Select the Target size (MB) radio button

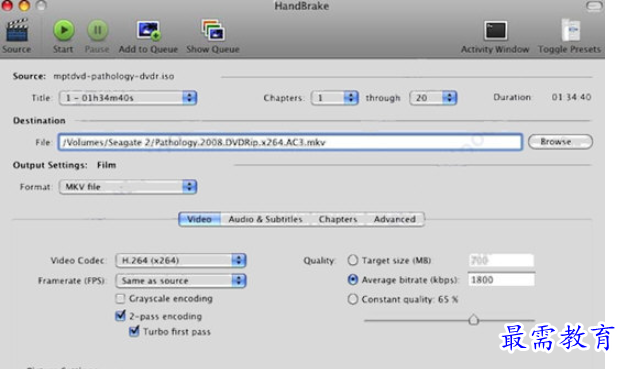pyautogui.click(x=352, y=260)
